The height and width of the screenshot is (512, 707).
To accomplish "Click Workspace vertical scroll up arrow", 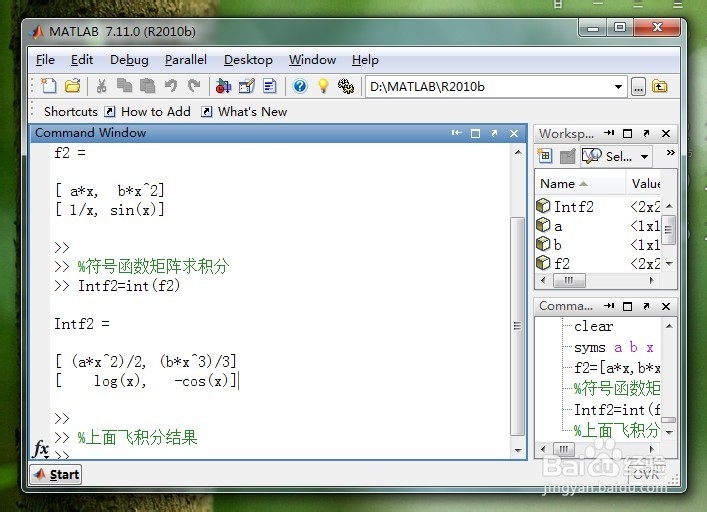I will coord(669,206).
